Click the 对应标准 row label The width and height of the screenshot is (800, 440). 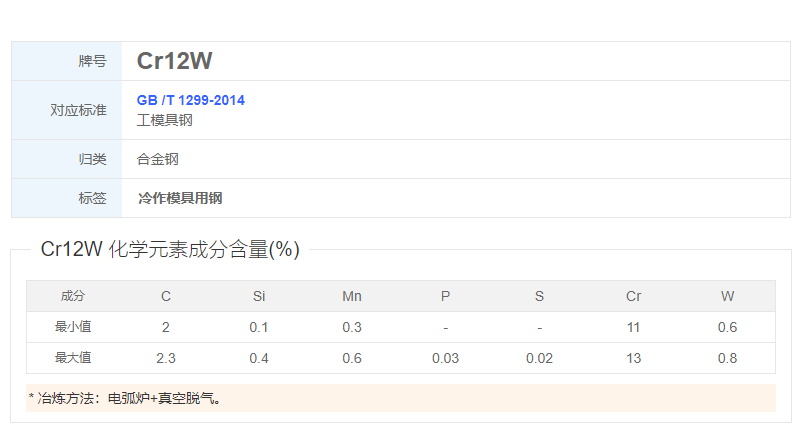pyautogui.click(x=78, y=110)
